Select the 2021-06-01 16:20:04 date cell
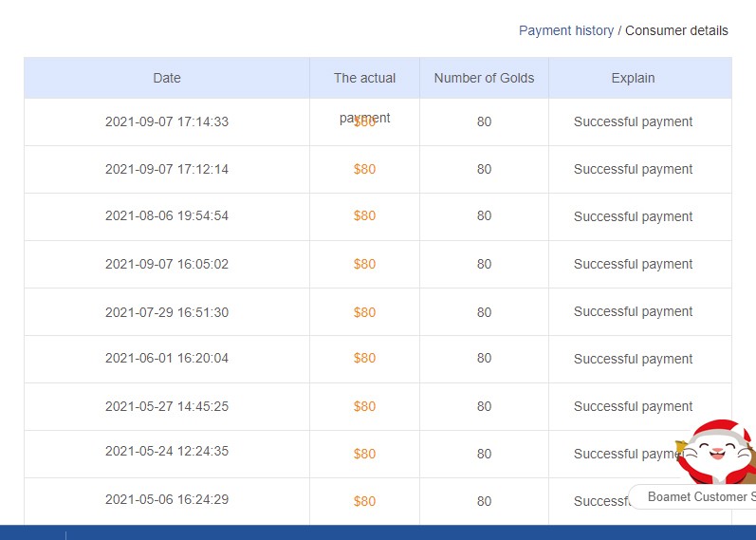Viewport: 756px width, 540px height. point(167,359)
